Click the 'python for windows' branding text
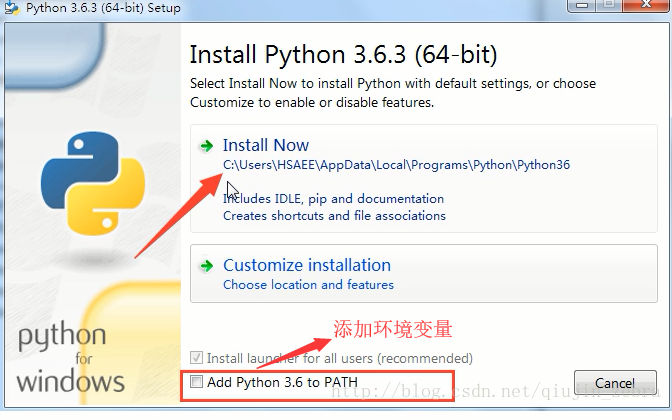 point(71,357)
